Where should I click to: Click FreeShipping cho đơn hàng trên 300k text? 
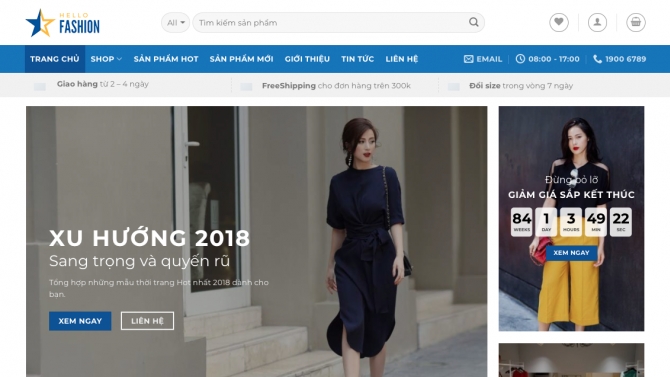point(336,86)
